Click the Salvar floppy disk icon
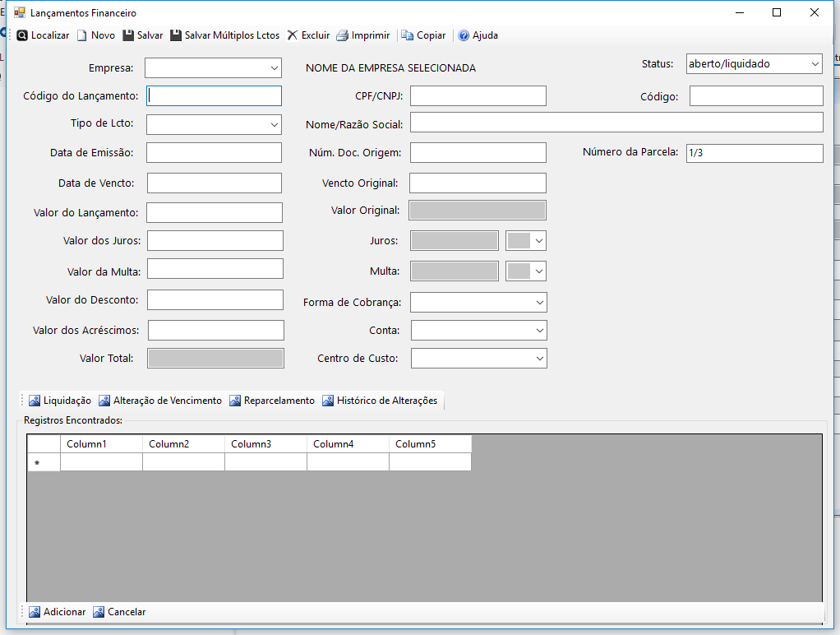Screen dimensions: 840x635 pyautogui.click(x=128, y=35)
